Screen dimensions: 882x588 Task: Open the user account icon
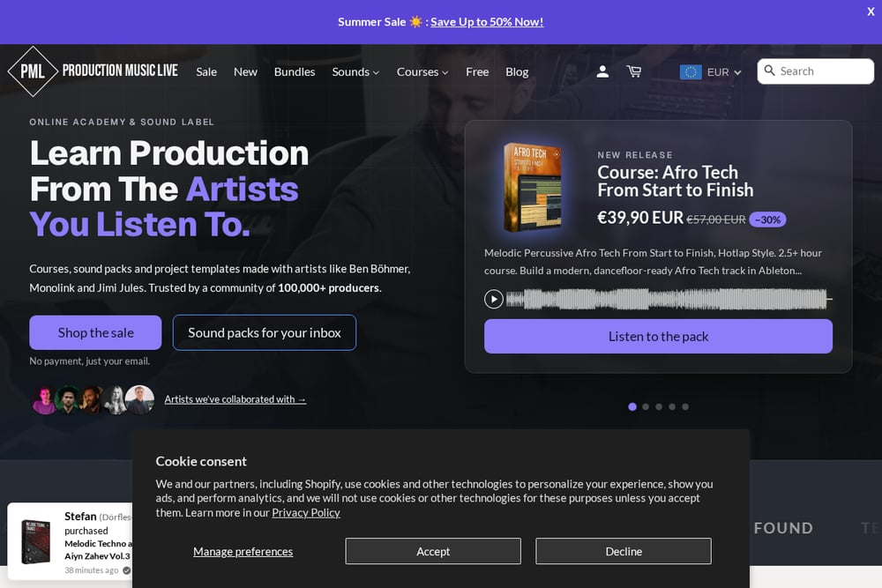pyautogui.click(x=602, y=71)
